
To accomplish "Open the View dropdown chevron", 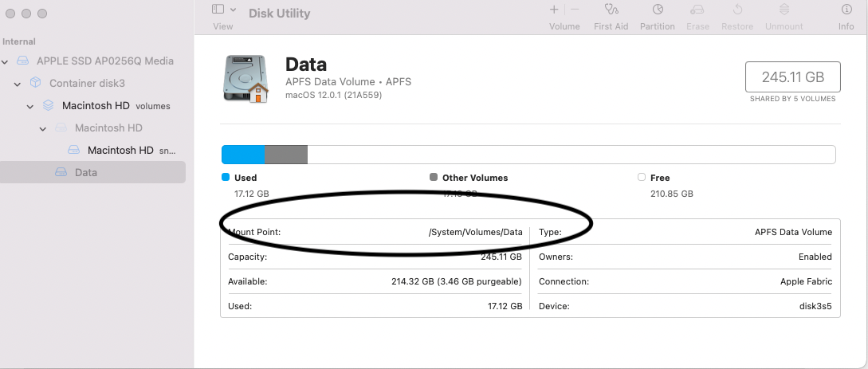I will 233,10.
